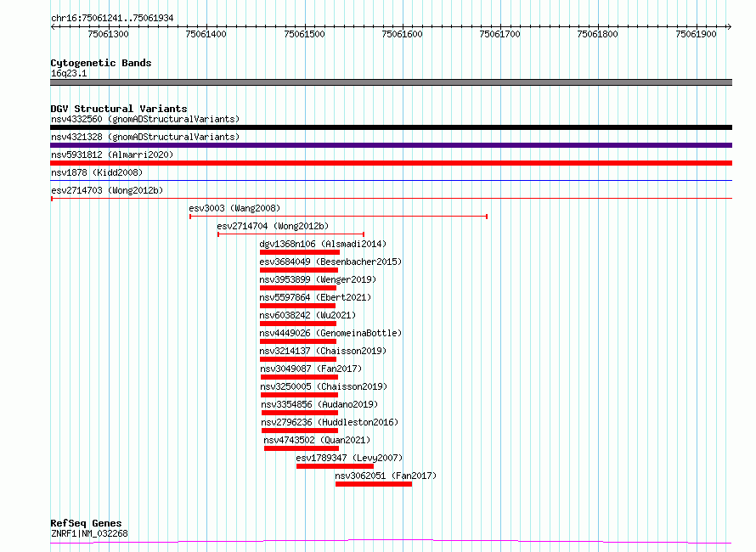Click the RefSeq Genes track title
The width and height of the screenshot is (756, 552).
[x=86, y=523]
